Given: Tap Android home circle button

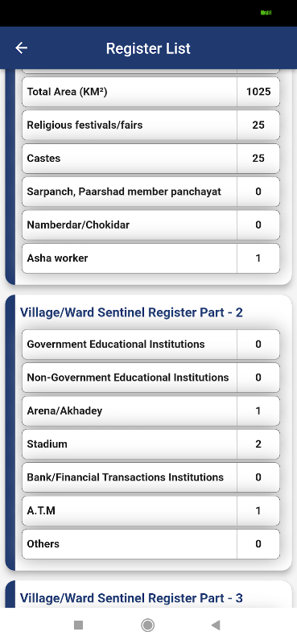Looking at the screenshot, I should click(x=147, y=625).
